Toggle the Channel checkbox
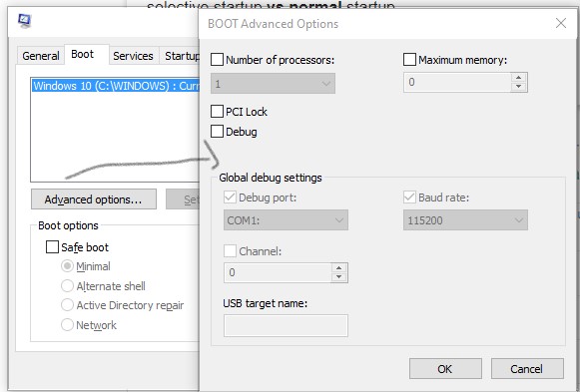The height and width of the screenshot is (392, 580). point(230,251)
